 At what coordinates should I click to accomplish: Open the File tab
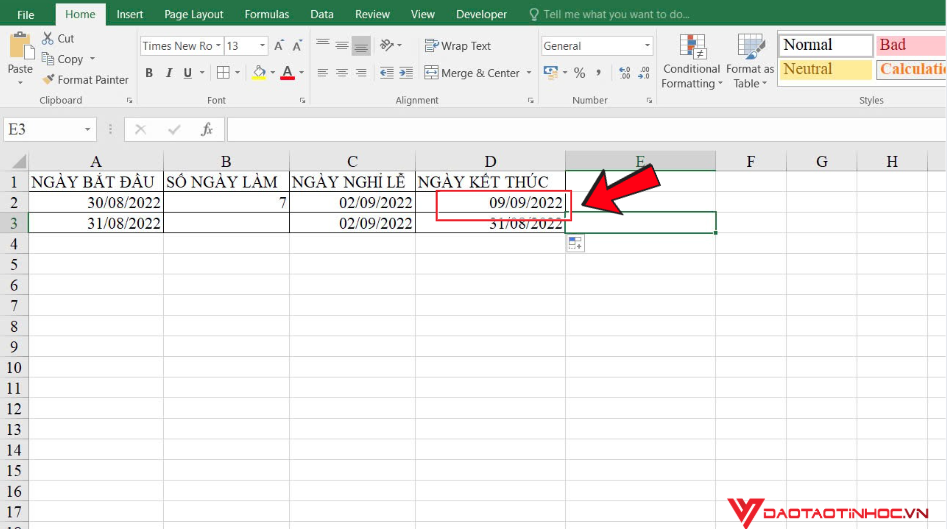[x=25, y=14]
